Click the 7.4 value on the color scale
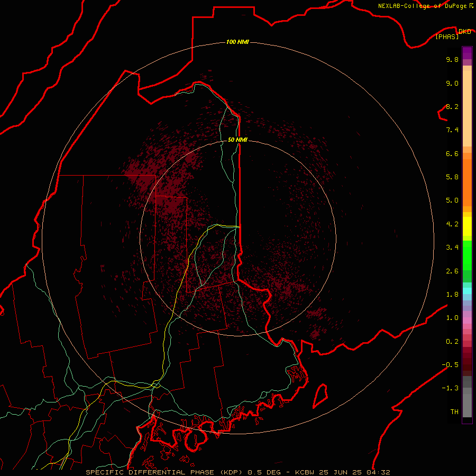 pos(452,130)
